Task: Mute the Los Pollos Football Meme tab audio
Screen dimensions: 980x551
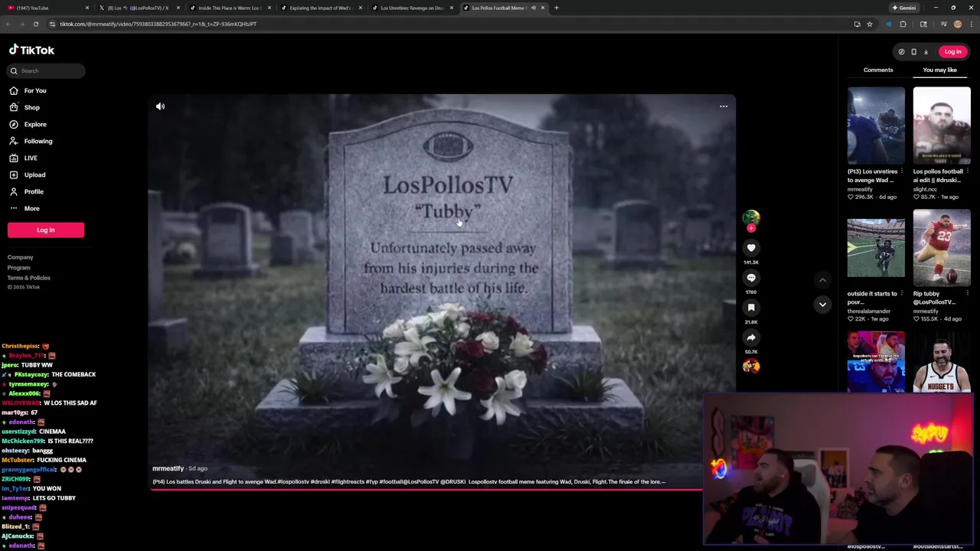Action: tap(534, 8)
